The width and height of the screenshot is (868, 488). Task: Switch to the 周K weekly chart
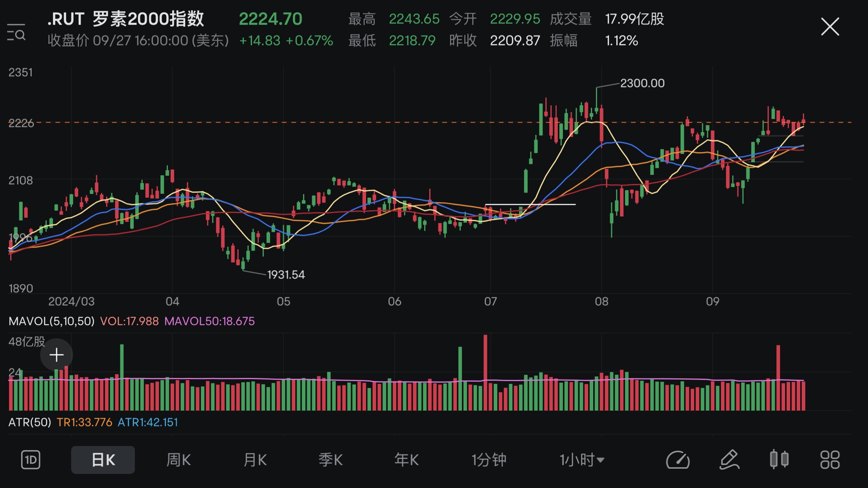pos(178,460)
